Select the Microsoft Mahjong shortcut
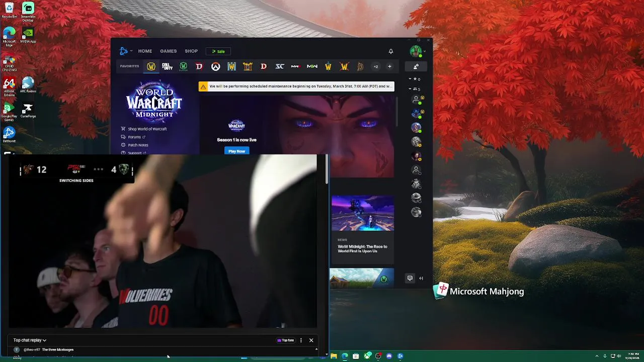644x362 pixels. (478, 291)
